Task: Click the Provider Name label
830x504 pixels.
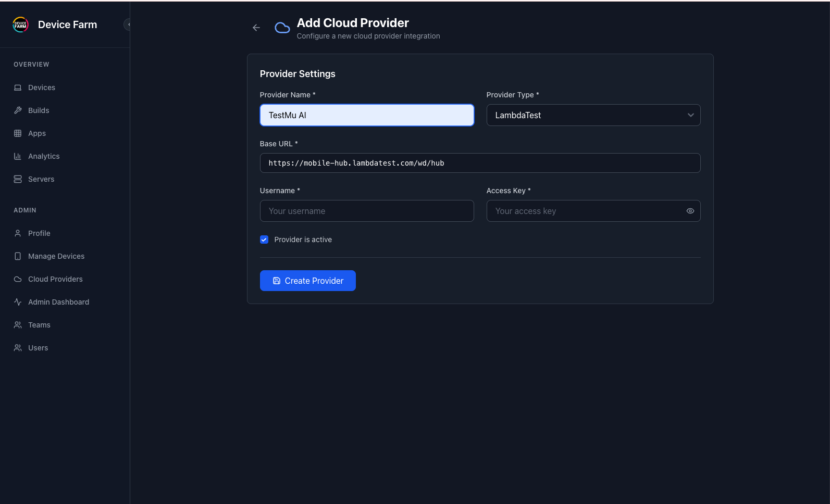Action: click(x=288, y=95)
